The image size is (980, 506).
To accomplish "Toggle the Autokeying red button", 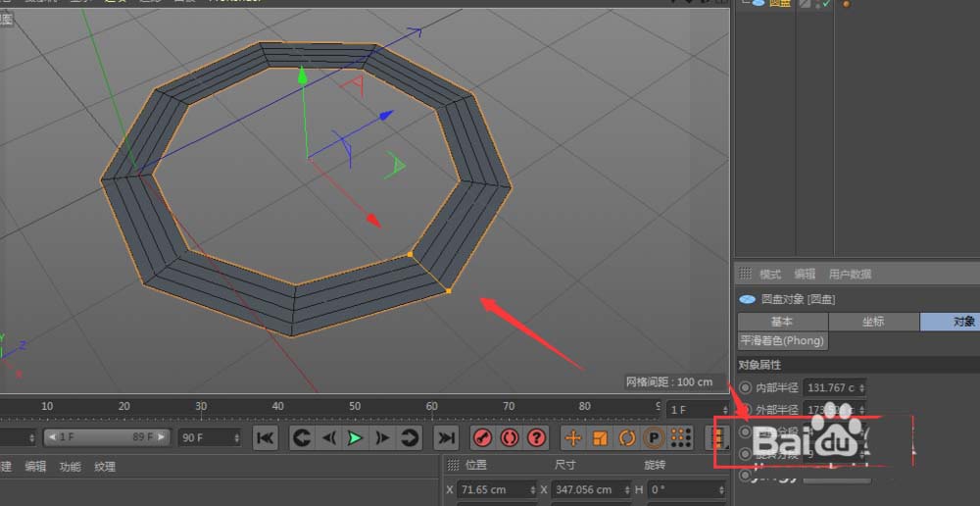I will tap(510, 437).
